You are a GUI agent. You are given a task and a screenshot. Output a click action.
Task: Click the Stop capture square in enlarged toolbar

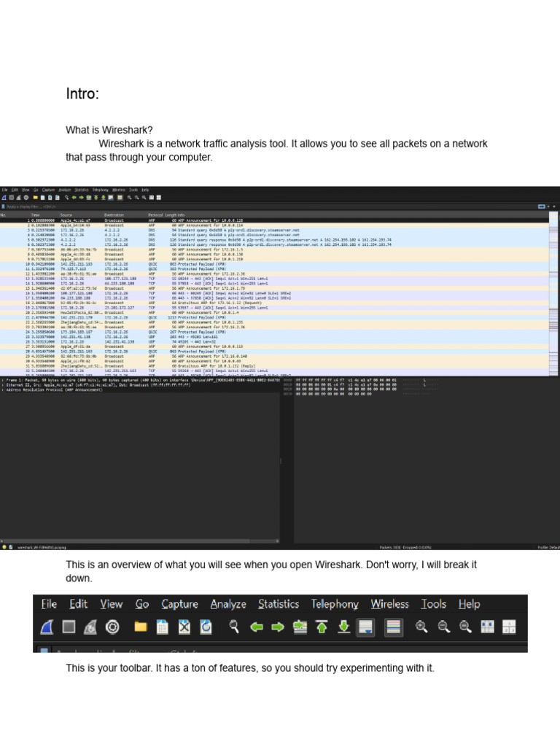(69, 627)
